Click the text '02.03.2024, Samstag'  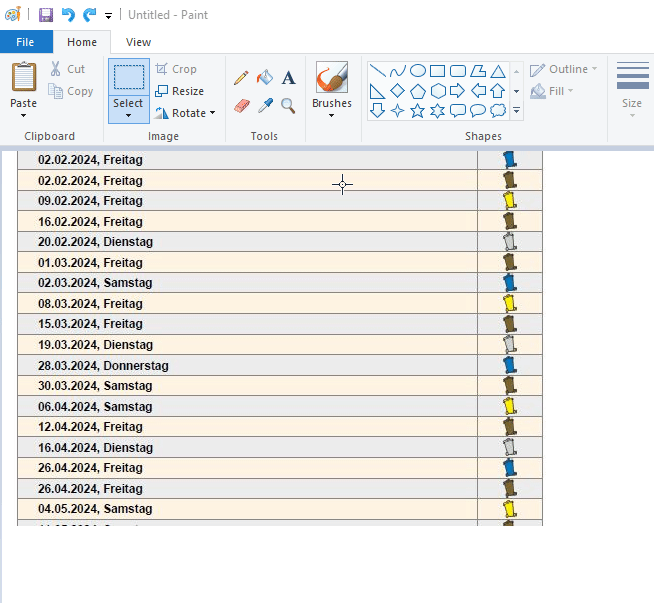click(95, 283)
